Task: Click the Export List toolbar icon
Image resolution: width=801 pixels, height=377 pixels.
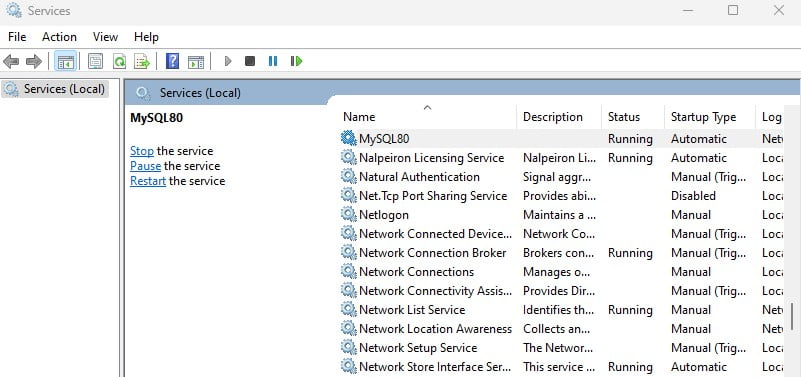Action: (x=142, y=62)
